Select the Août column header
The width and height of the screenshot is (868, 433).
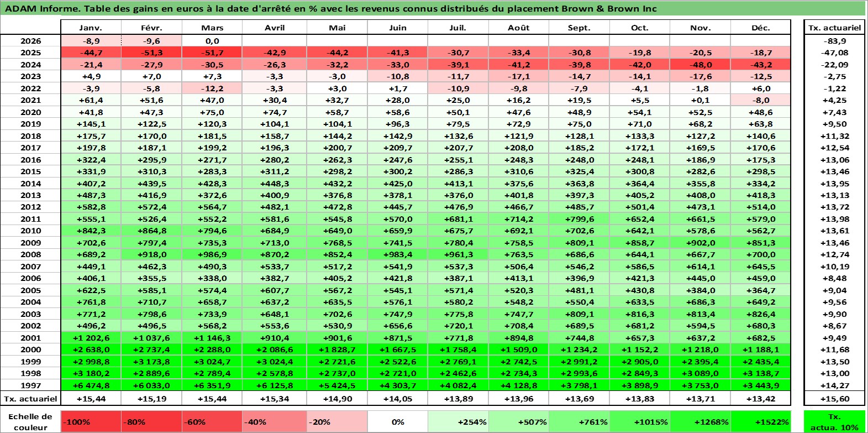click(519, 28)
